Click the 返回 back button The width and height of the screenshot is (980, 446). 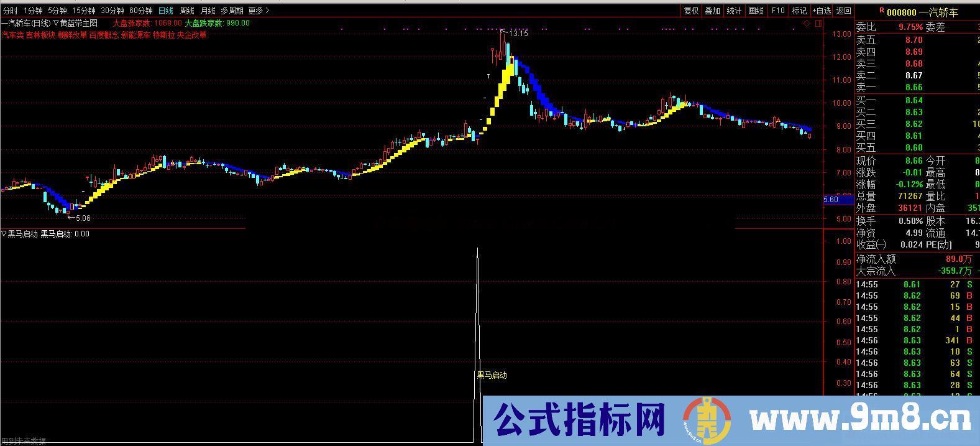pos(843,11)
